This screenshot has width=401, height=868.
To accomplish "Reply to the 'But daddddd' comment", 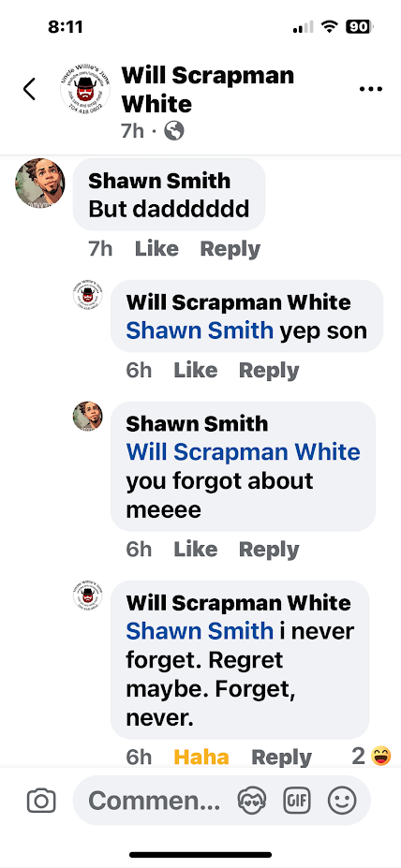I will tap(230, 249).
